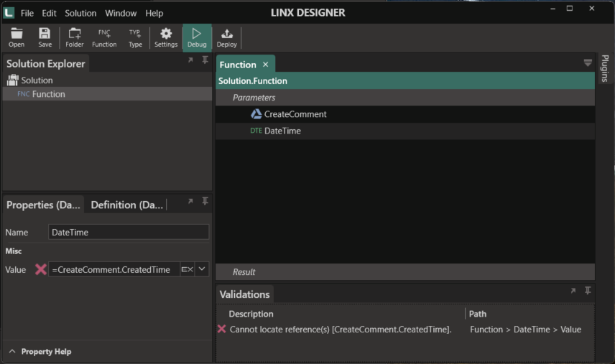Click the Result section header
Screen dimensions: 615x364
coord(405,272)
